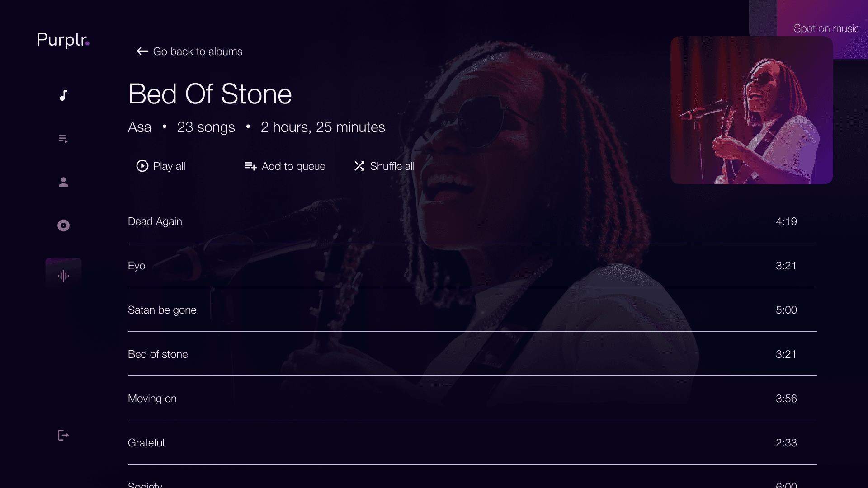868x488 pixels.
Task: Click the shuffle crossed-arrows icon
Action: pos(359,166)
